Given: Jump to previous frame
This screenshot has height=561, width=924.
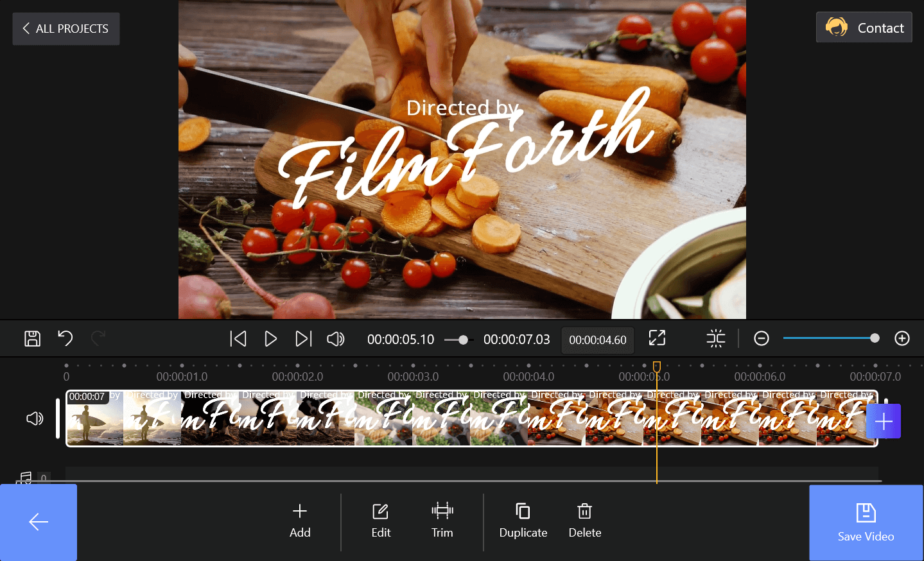Looking at the screenshot, I should click(x=238, y=338).
